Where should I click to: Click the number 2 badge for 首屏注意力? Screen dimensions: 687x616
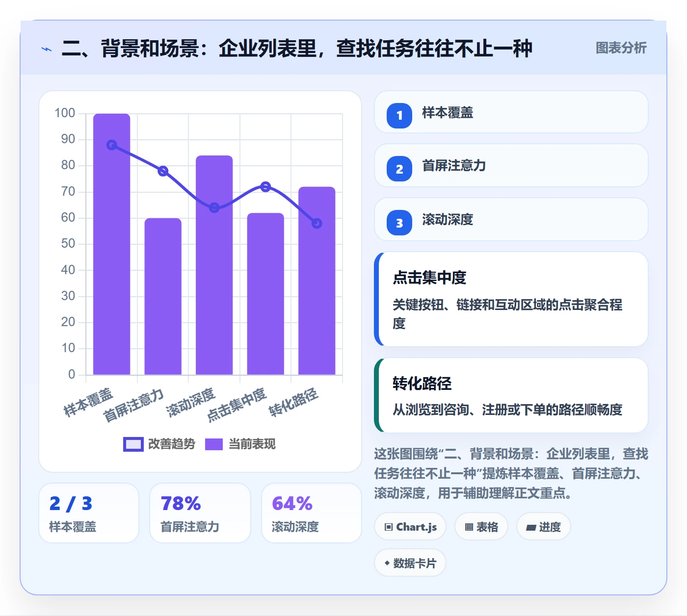click(x=399, y=169)
